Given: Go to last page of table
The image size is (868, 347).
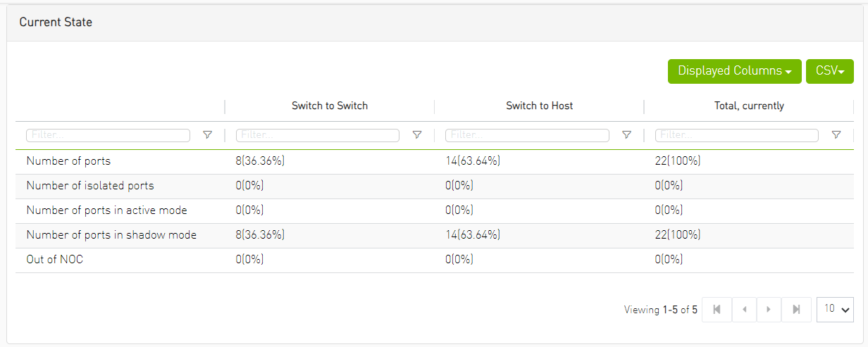Looking at the screenshot, I should point(797,309).
